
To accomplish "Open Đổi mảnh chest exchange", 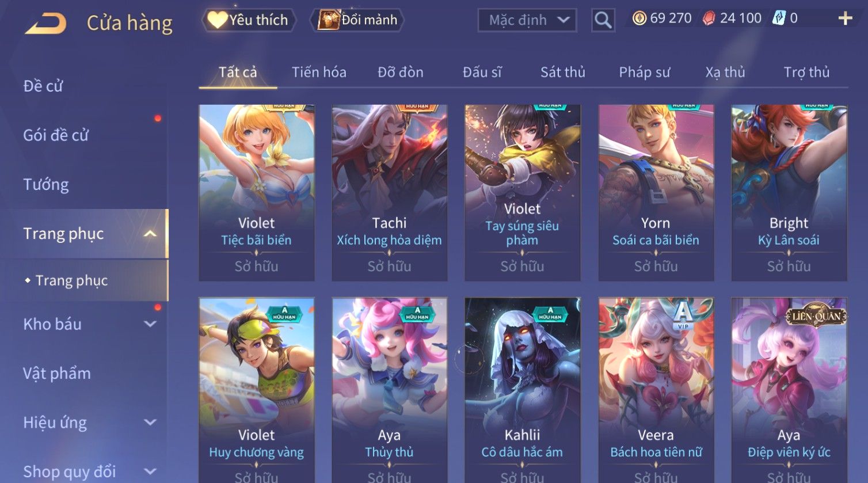I will [357, 20].
